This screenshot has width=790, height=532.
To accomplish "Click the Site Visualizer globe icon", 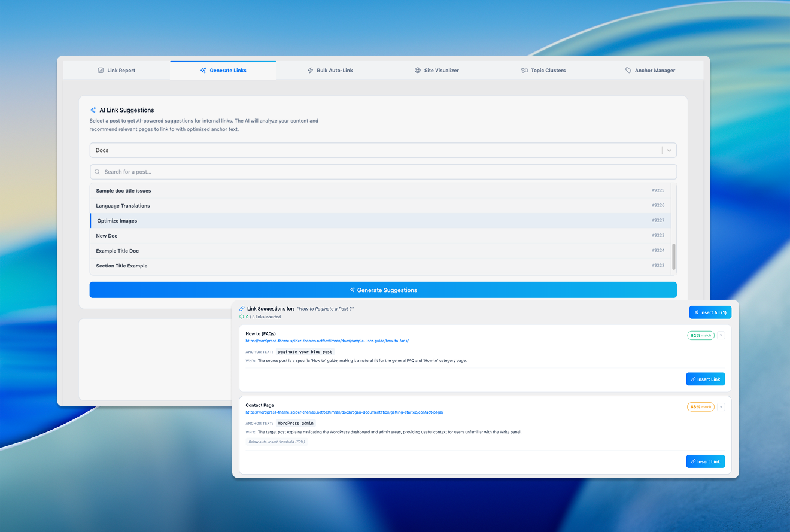I will 418,71.
